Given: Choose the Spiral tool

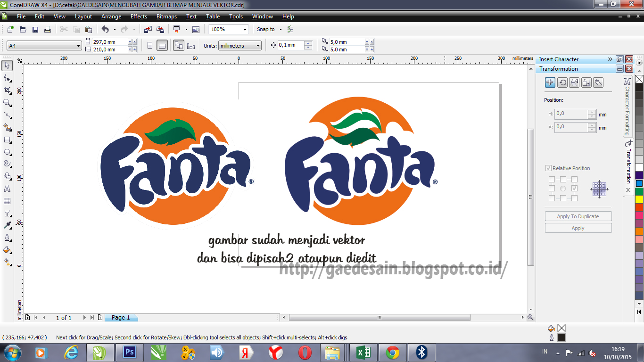Looking at the screenshot, I should (x=7, y=164).
